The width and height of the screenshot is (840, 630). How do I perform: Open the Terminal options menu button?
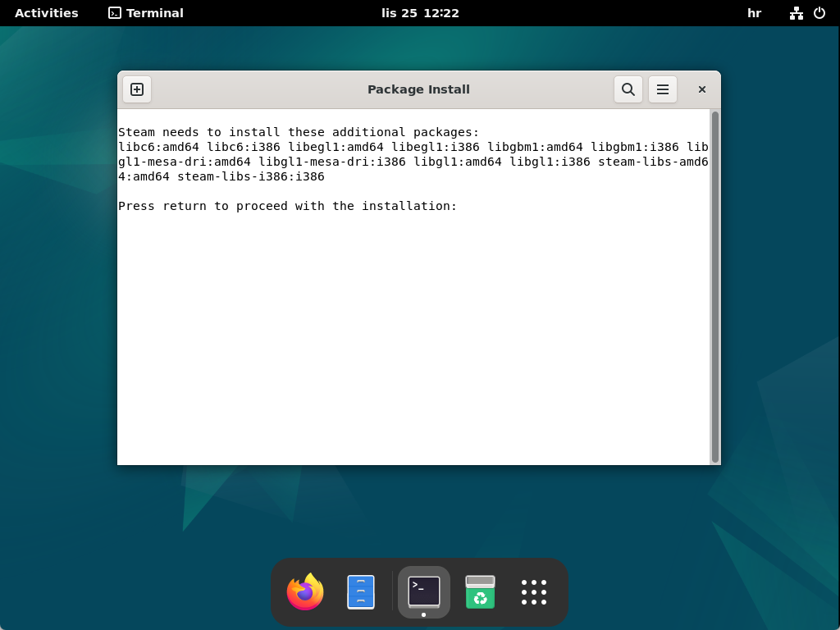[662, 89]
